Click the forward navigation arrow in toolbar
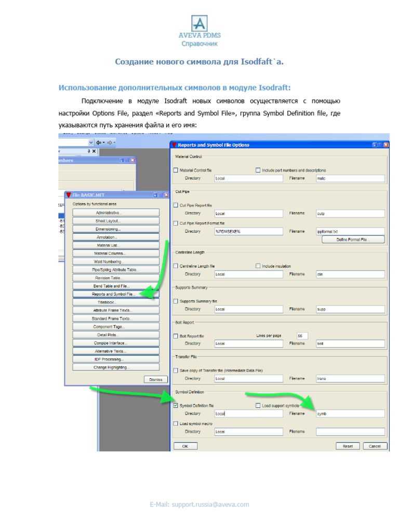399x532 pixels. coord(110,142)
